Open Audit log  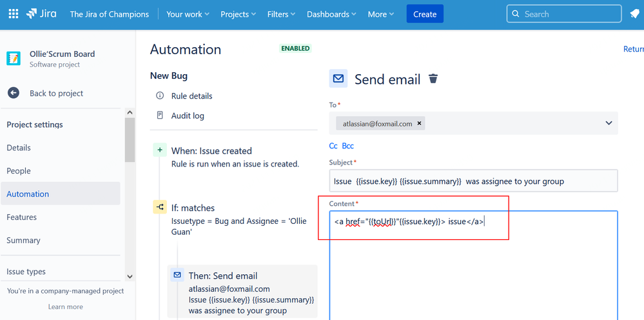pos(188,115)
